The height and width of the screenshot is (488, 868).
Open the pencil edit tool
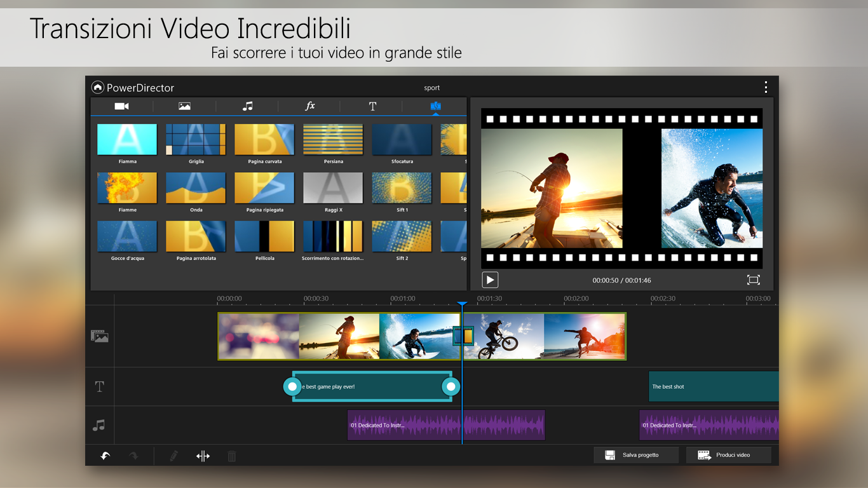coord(173,456)
